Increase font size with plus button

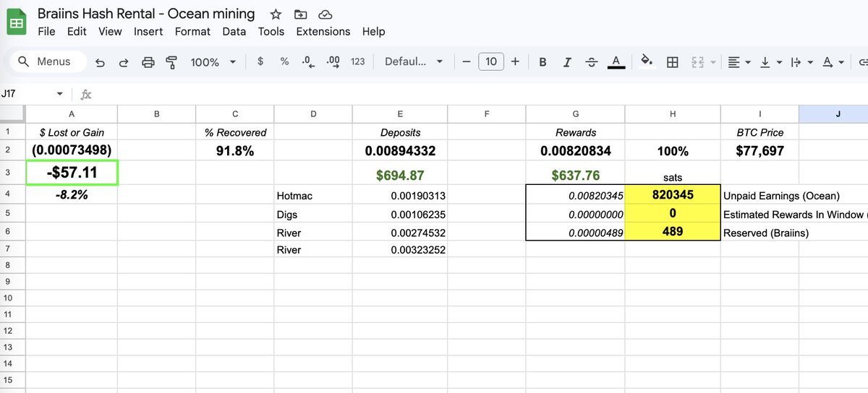(515, 61)
